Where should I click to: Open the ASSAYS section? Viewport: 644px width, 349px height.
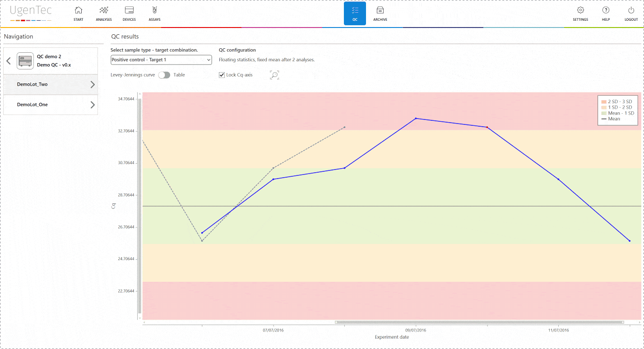tap(154, 13)
